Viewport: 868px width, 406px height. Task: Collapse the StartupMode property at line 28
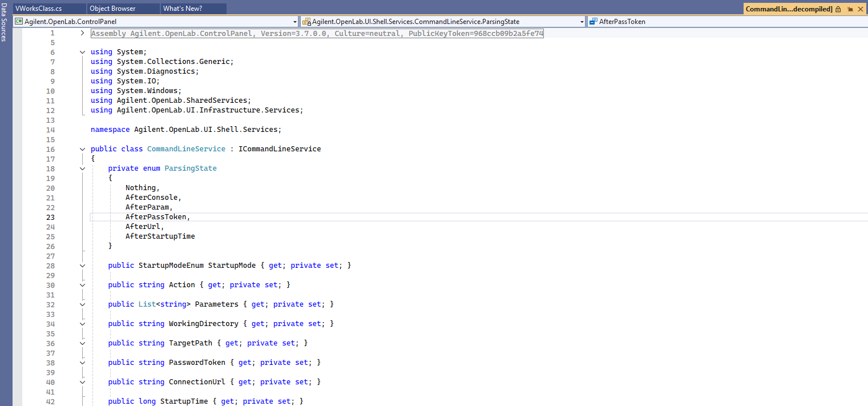pos(83,266)
